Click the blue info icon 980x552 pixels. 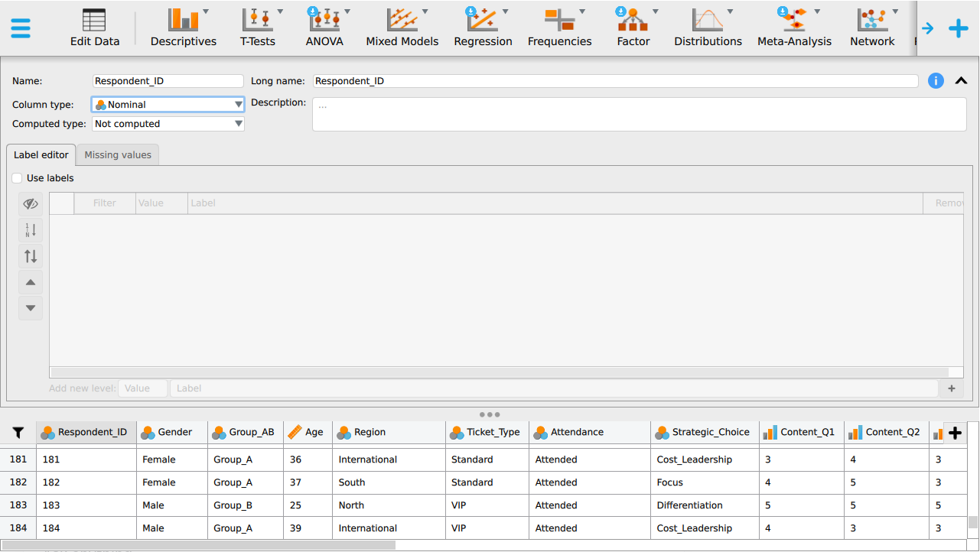point(936,81)
